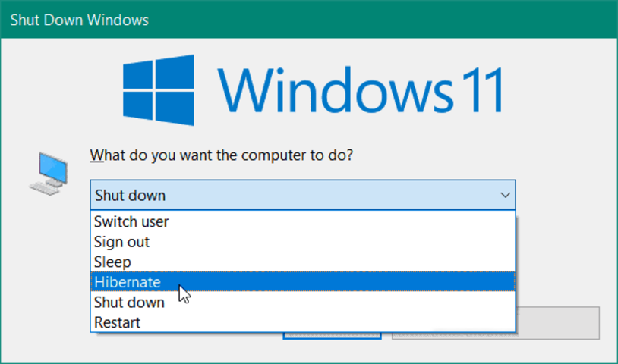Click the Windows logo graphic
The image size is (618, 364).
click(159, 90)
